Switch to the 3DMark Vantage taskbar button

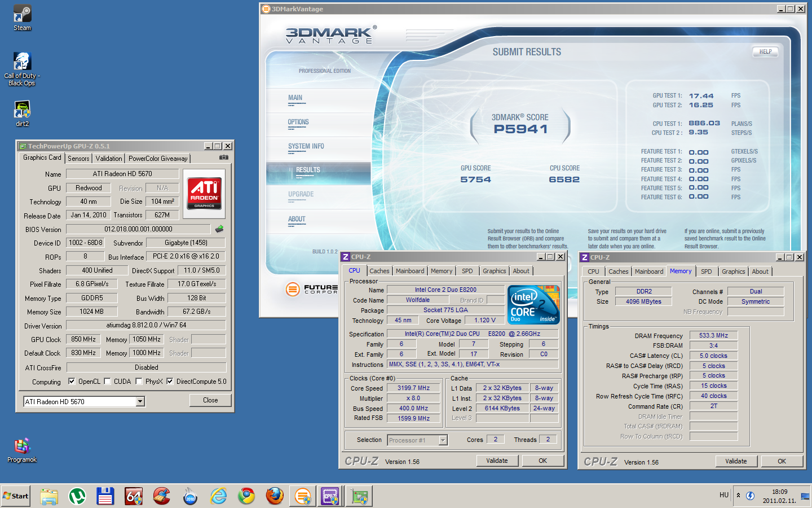point(303,496)
